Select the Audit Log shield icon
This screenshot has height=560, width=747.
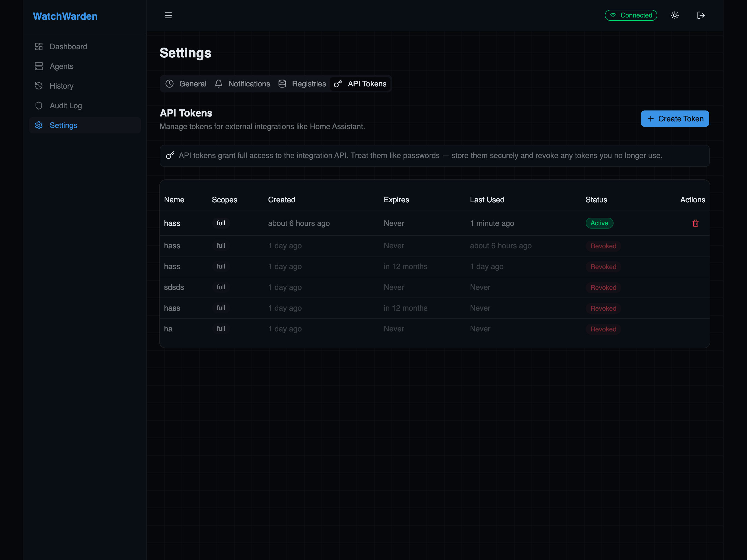pyautogui.click(x=39, y=105)
